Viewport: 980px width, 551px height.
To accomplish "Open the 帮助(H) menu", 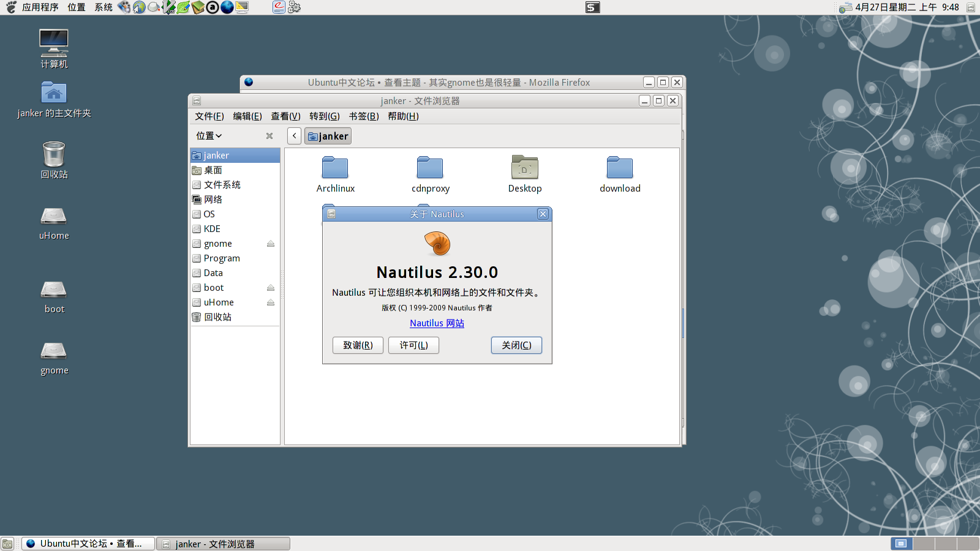I will tap(403, 116).
